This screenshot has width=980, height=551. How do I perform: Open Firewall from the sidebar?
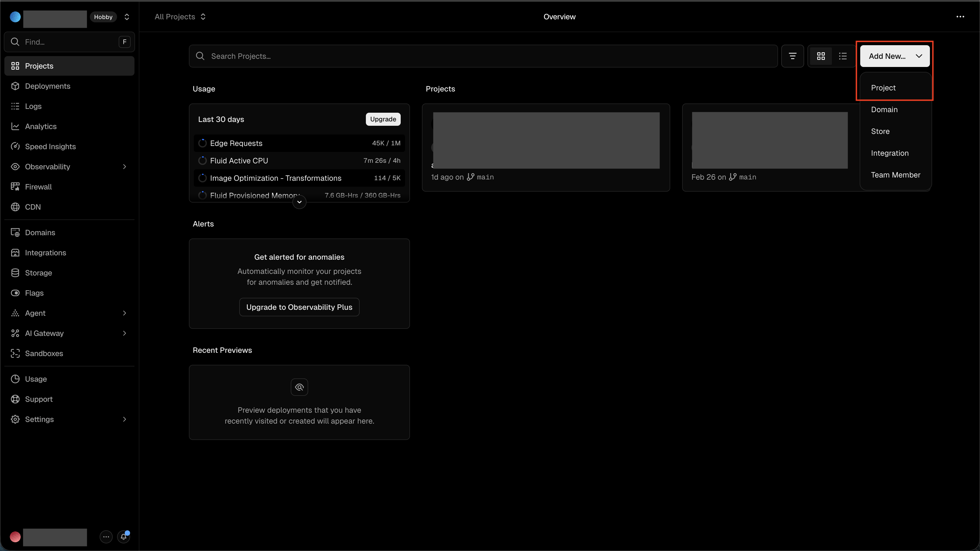[38, 187]
